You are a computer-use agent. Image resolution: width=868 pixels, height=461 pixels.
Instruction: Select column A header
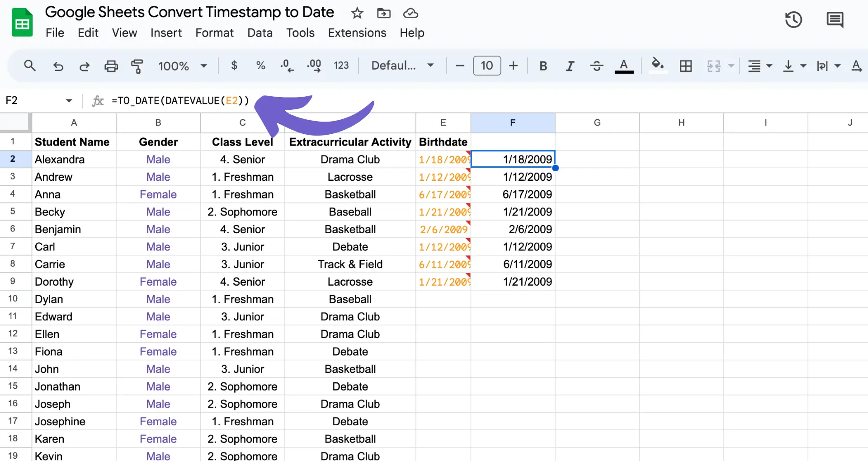[74, 122]
